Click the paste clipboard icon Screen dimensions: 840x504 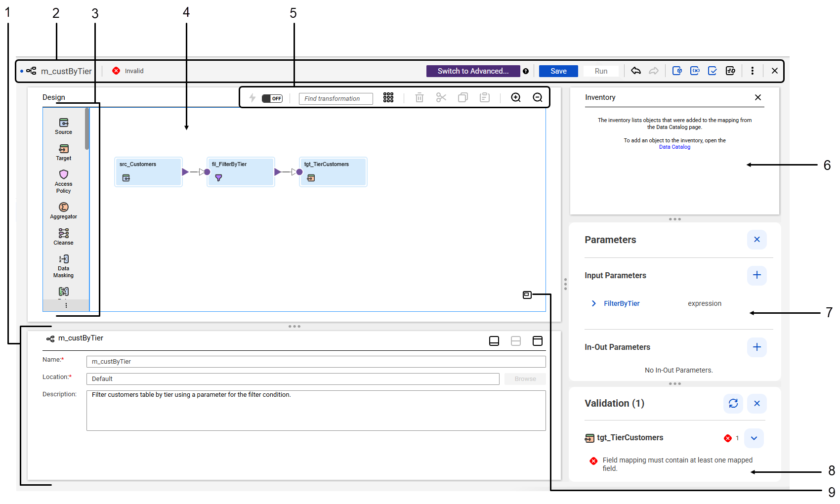pos(485,97)
